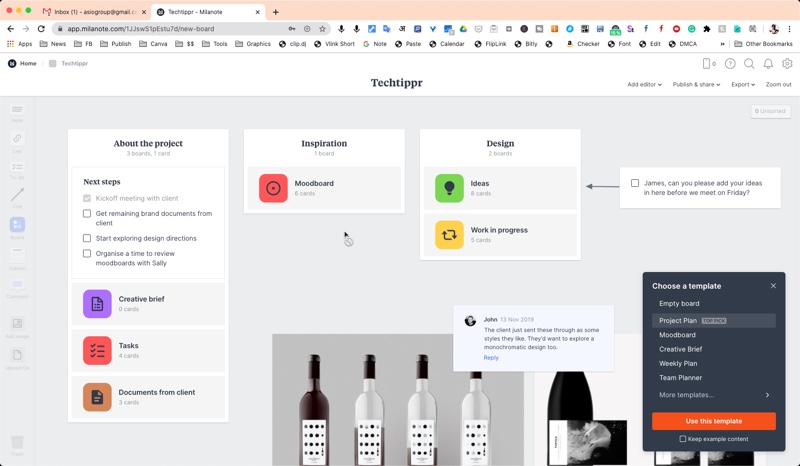Go to Home breadcrumb

[28, 63]
